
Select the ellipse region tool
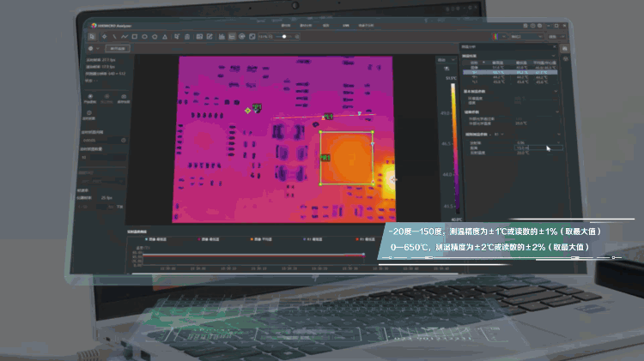tap(144, 37)
